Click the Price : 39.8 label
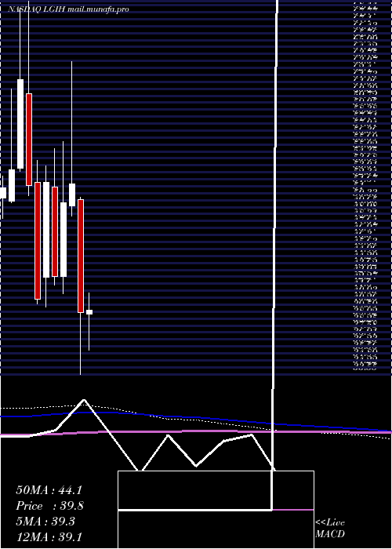Image resolution: width=392 pixels, height=549 pixels. (49, 506)
